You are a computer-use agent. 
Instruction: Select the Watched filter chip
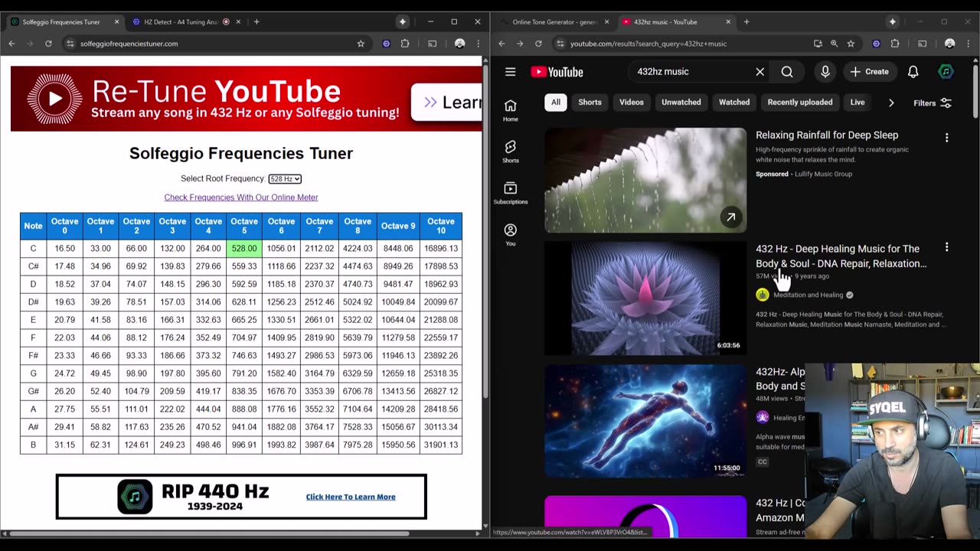[734, 103]
